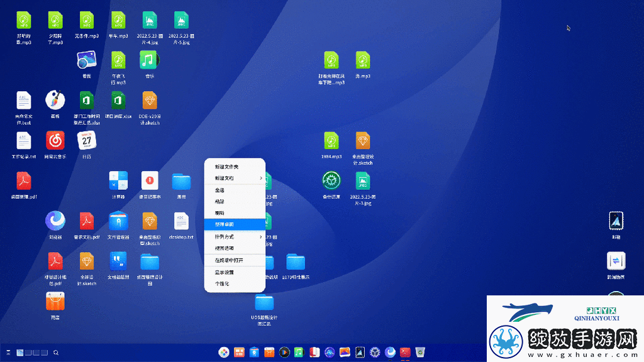Viewport: 644px width, 362px height.
Task: Switch to the second workspace thumbnail
Action: 28,353
